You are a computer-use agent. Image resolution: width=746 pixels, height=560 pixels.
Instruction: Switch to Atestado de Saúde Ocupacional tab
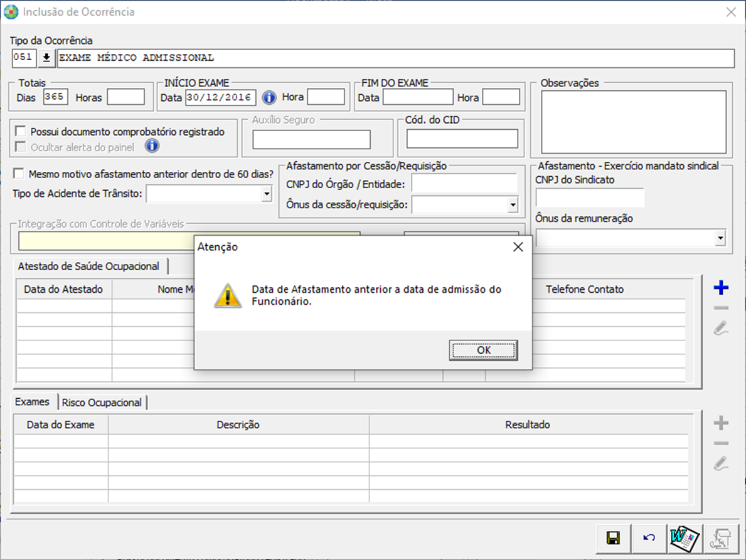[89, 267]
